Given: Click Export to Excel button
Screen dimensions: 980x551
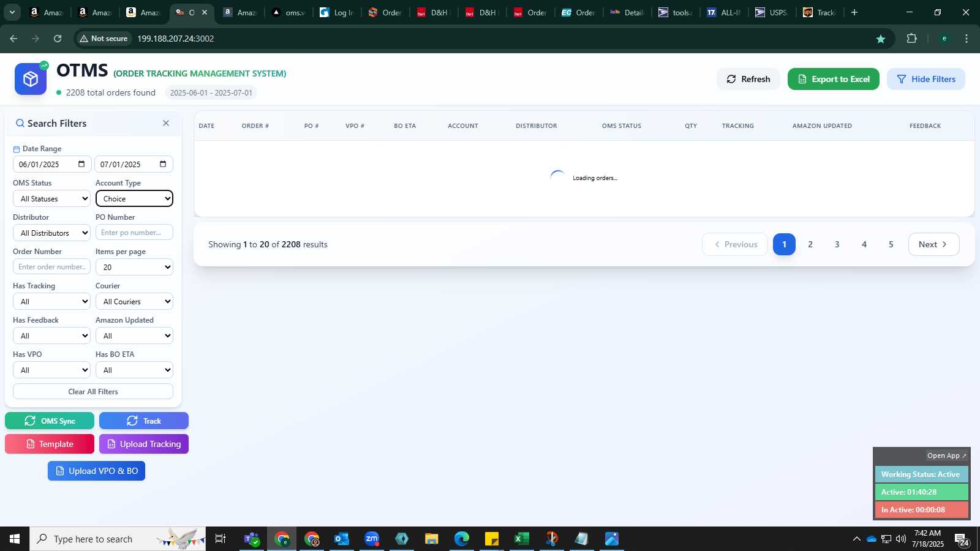Looking at the screenshot, I should coord(834,79).
